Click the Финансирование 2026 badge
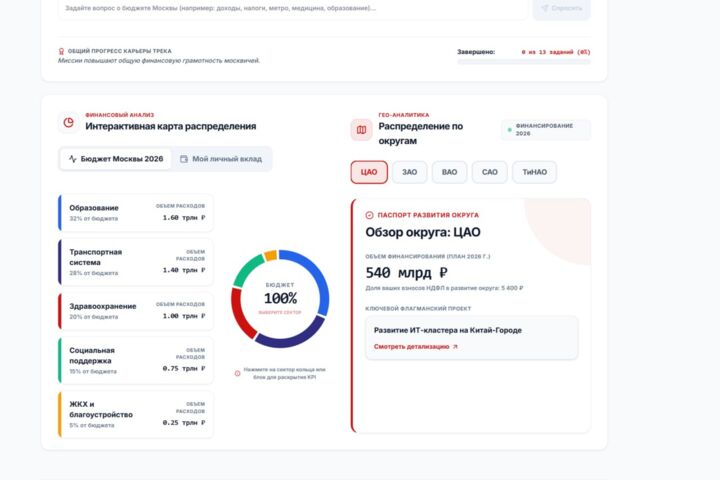 (x=546, y=130)
